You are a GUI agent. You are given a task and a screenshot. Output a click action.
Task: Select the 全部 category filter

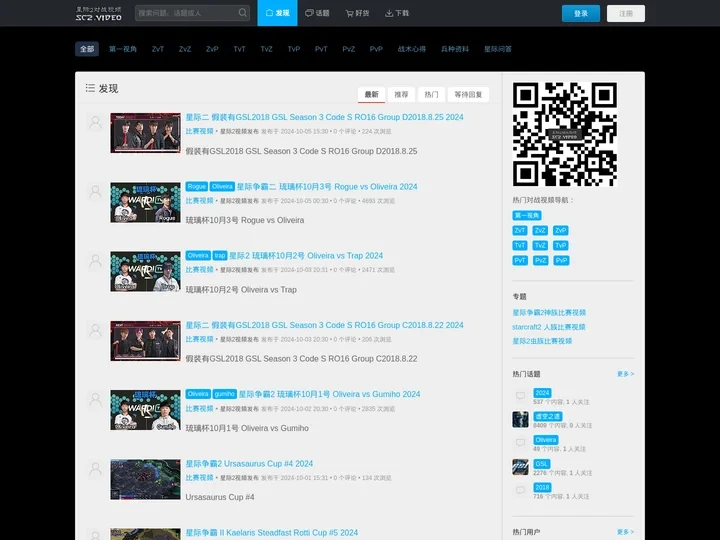[x=87, y=49]
